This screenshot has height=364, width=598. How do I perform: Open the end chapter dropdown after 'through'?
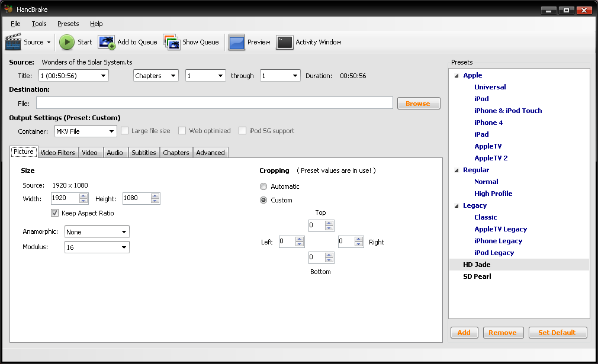pos(280,76)
